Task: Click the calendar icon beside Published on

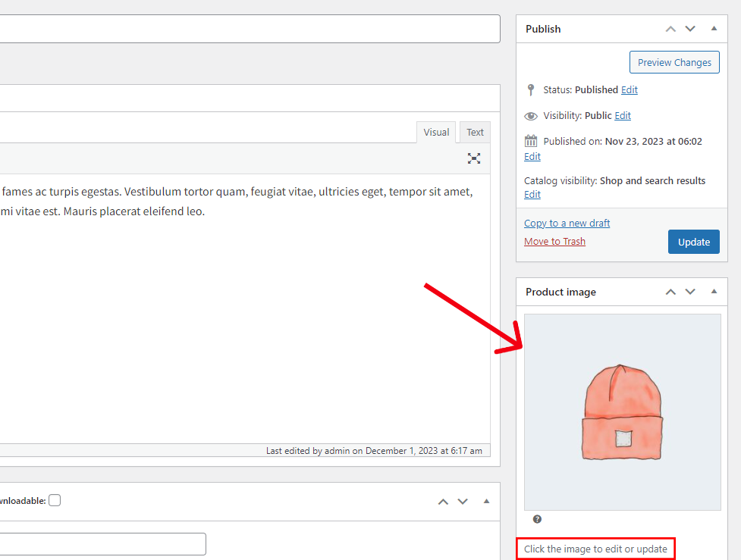Action: click(531, 141)
